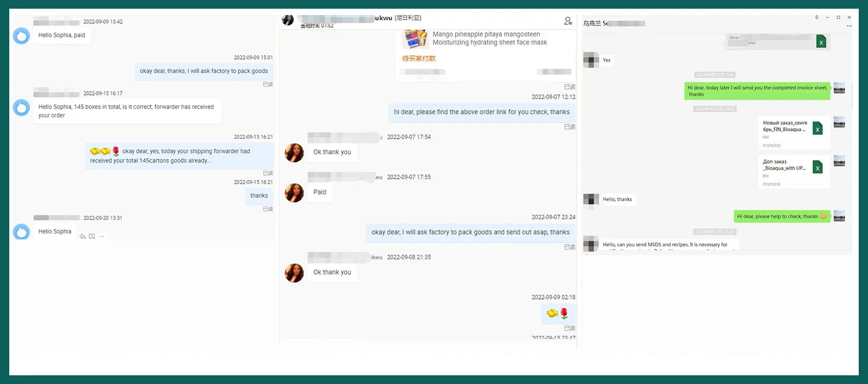Click the orange 待买家付款 order status text
Viewport: 868px width, 384px height.
(x=419, y=58)
